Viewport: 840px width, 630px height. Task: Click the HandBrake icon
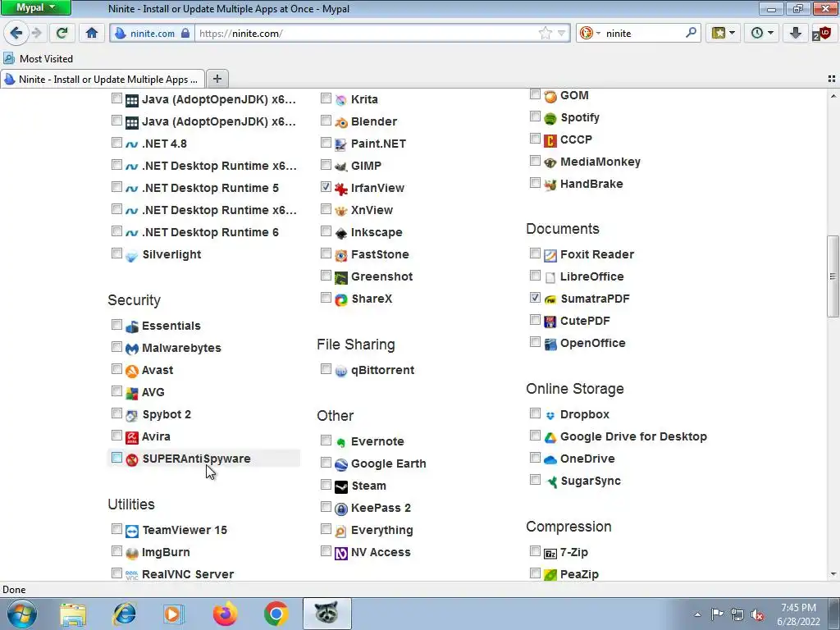tap(550, 185)
